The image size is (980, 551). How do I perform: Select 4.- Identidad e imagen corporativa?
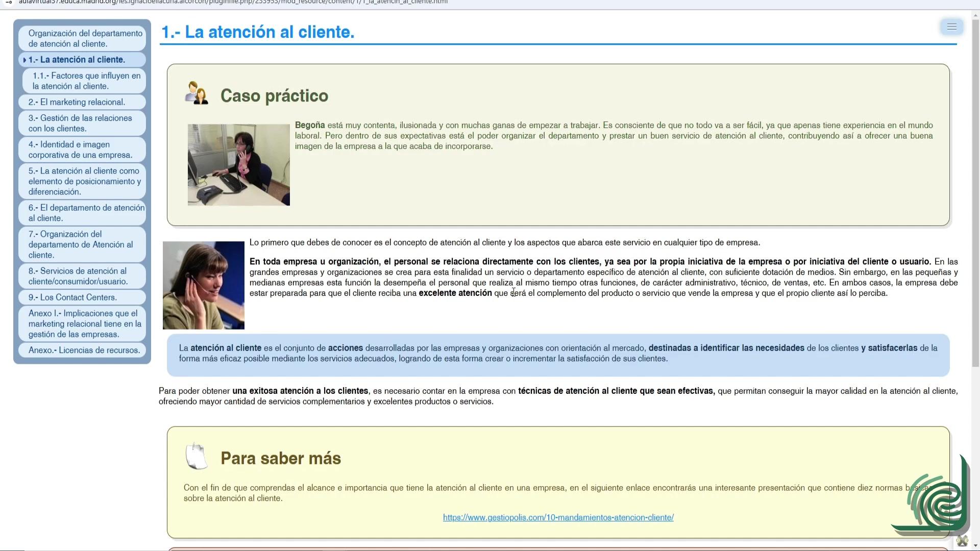[80, 149]
